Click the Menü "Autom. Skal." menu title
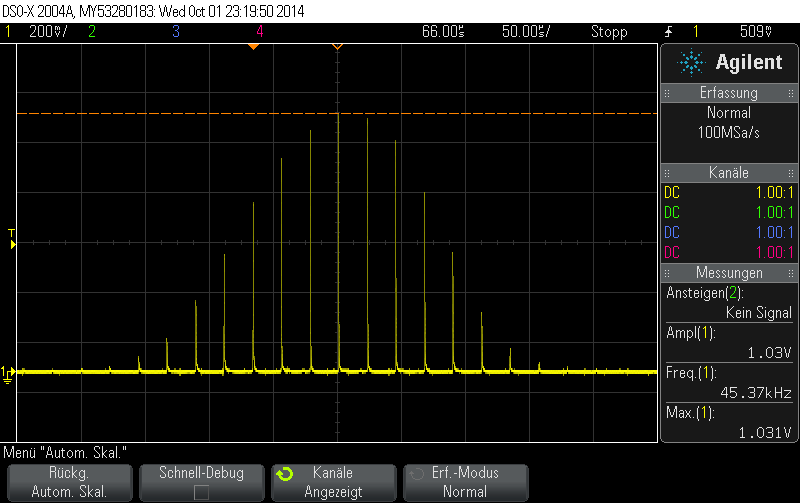This screenshot has height=503, width=800. pos(65,452)
